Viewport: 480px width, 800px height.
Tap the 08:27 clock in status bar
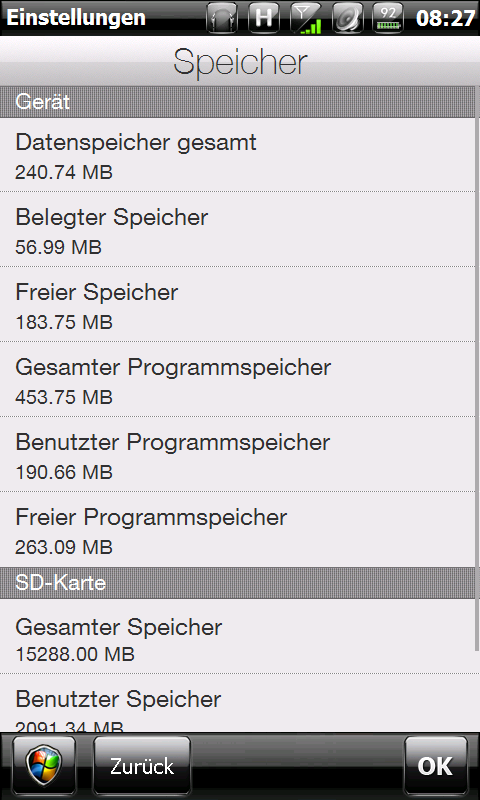tap(445, 18)
